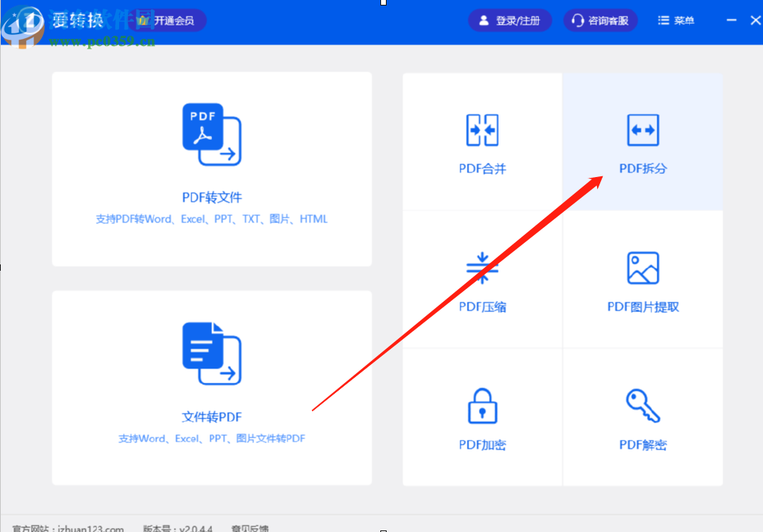Click the PDF合并 merge icon
The width and height of the screenshot is (763, 532).
click(481, 129)
